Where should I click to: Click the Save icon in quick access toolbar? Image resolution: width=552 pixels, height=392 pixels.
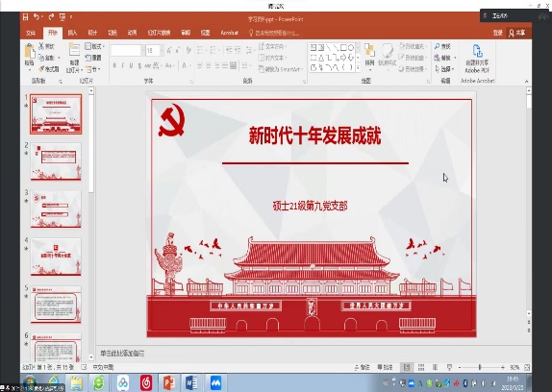coord(25,16)
